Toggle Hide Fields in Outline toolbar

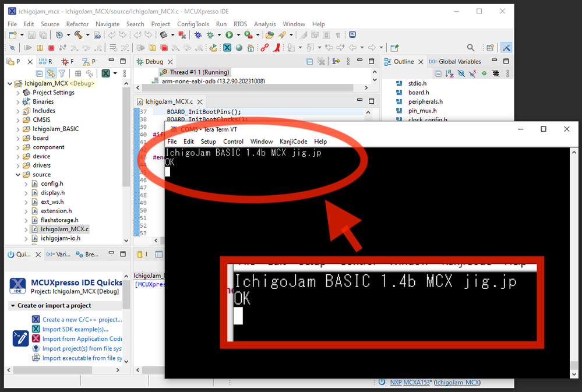coord(461,73)
